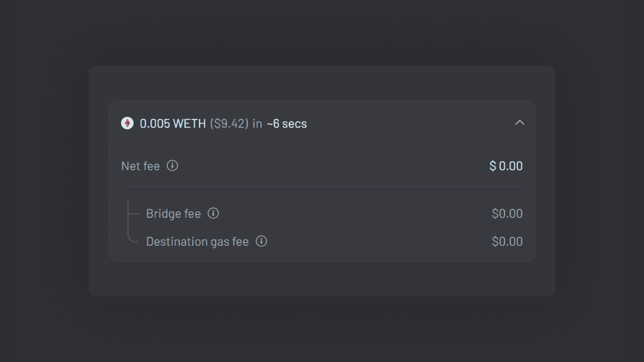Viewport: 644px width, 362px height.
Task: Click the info icon beside Net fee
Action: [172, 166]
